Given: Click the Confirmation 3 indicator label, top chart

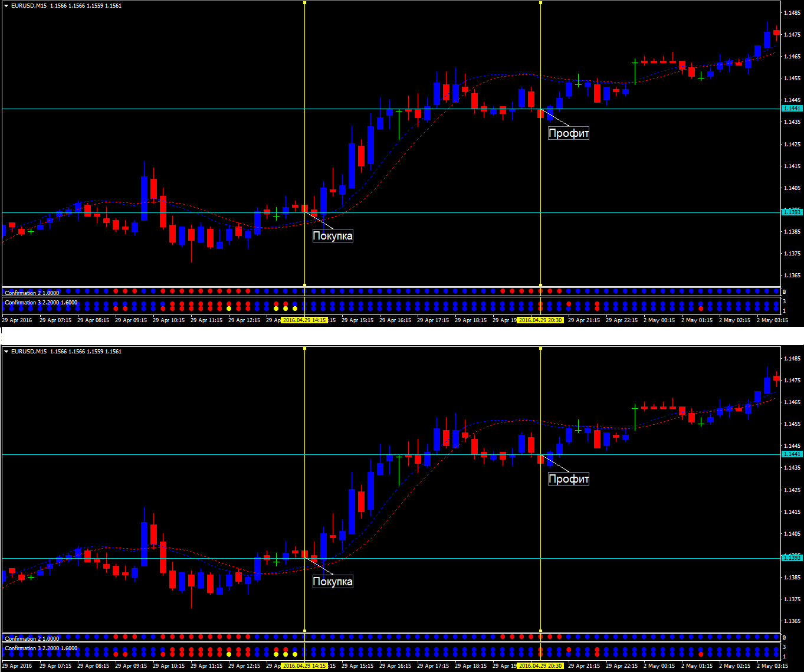Looking at the screenshot, I should coord(41,303).
